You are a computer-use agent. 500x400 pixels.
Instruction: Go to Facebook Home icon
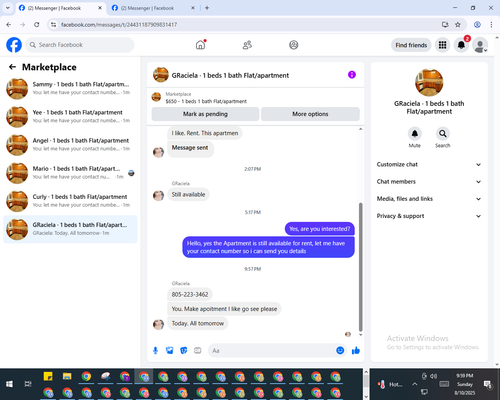(200, 45)
